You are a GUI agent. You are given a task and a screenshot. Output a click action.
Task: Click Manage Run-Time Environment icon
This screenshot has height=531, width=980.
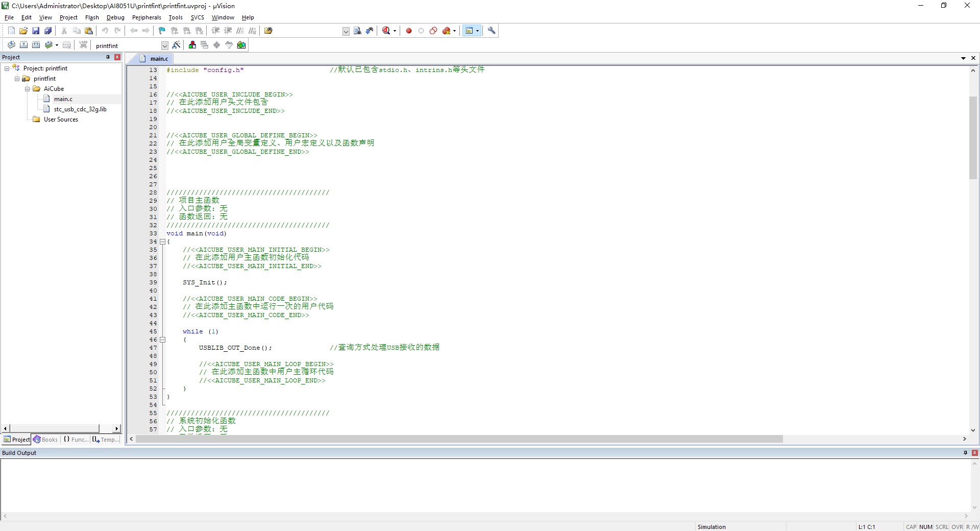coord(241,45)
